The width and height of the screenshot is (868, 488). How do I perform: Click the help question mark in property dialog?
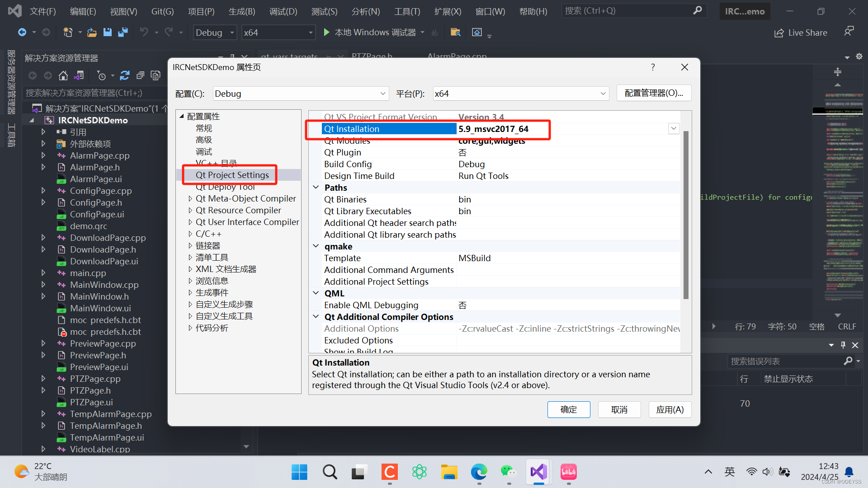(653, 67)
